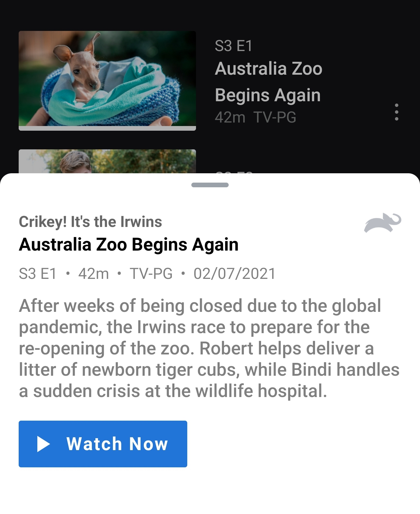The width and height of the screenshot is (420, 514).
Task: Click the 42m duration in sheet metadata
Action: pos(93,274)
